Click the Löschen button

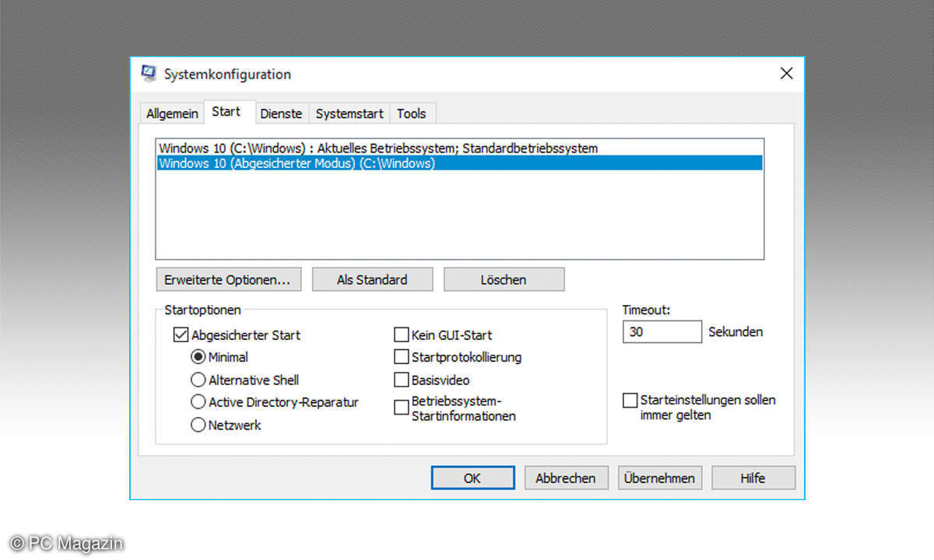(504, 280)
